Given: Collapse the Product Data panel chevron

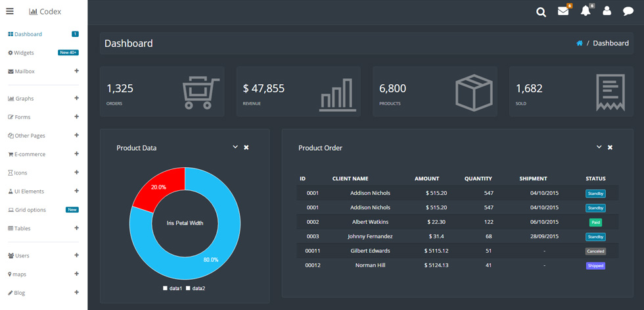Looking at the screenshot, I should (235, 147).
